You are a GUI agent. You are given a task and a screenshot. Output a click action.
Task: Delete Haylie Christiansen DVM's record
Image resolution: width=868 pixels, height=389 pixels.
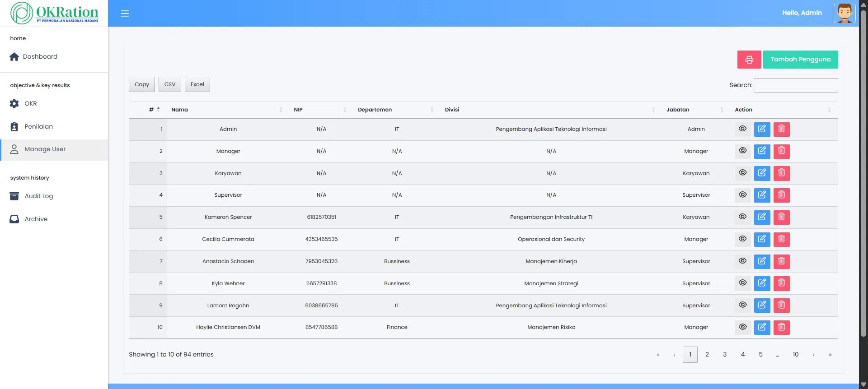point(782,327)
